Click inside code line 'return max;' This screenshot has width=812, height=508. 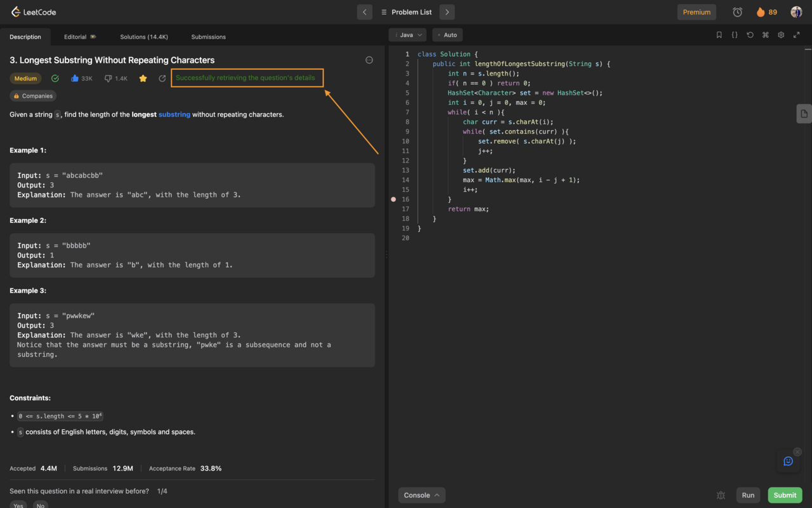click(468, 209)
